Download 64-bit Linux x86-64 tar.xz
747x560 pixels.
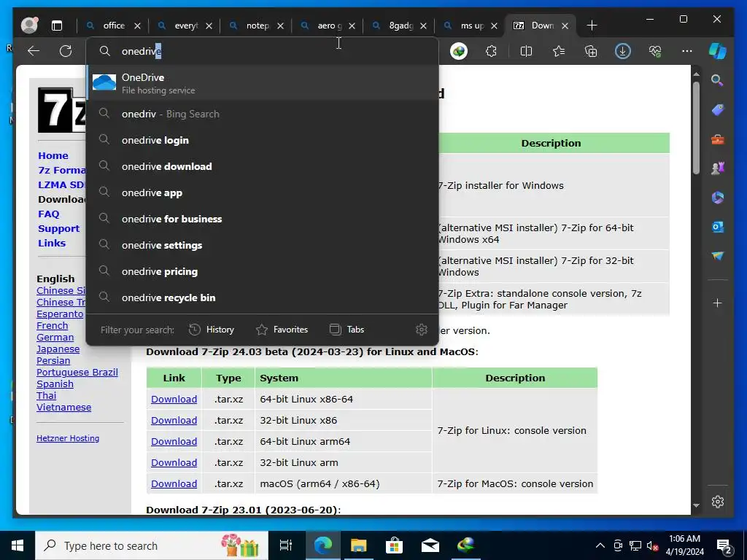click(x=174, y=399)
